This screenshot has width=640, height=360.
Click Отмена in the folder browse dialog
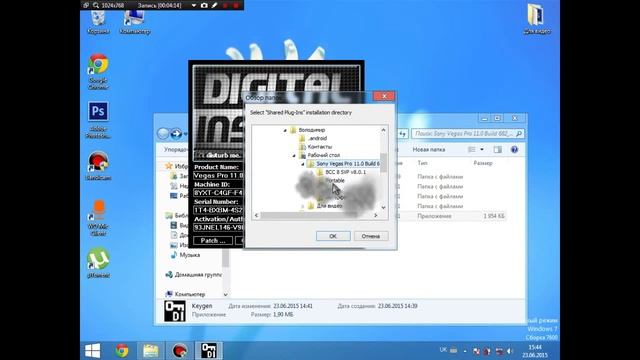pyautogui.click(x=371, y=236)
